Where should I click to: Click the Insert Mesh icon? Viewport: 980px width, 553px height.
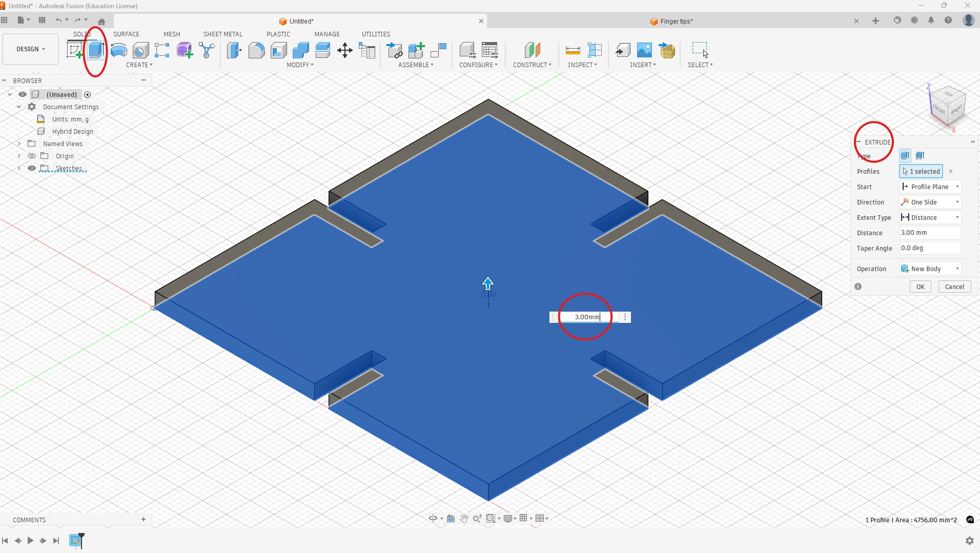(x=667, y=50)
